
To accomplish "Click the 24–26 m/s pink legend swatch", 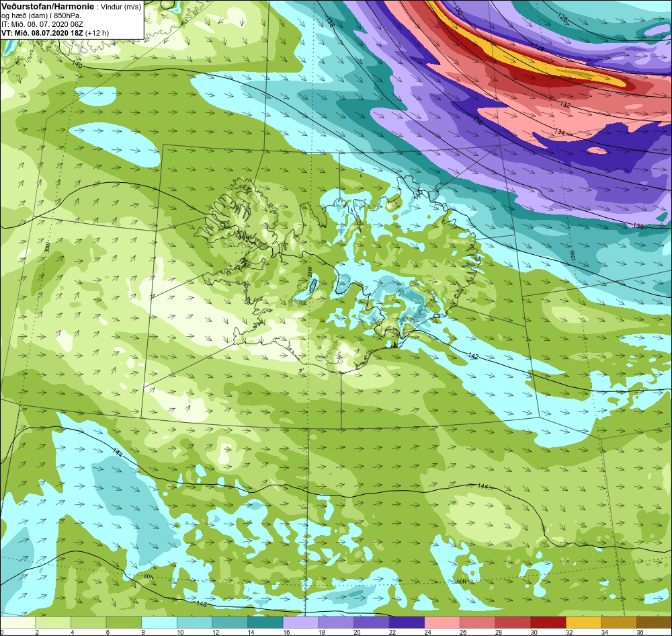I will pyautogui.click(x=442, y=623).
